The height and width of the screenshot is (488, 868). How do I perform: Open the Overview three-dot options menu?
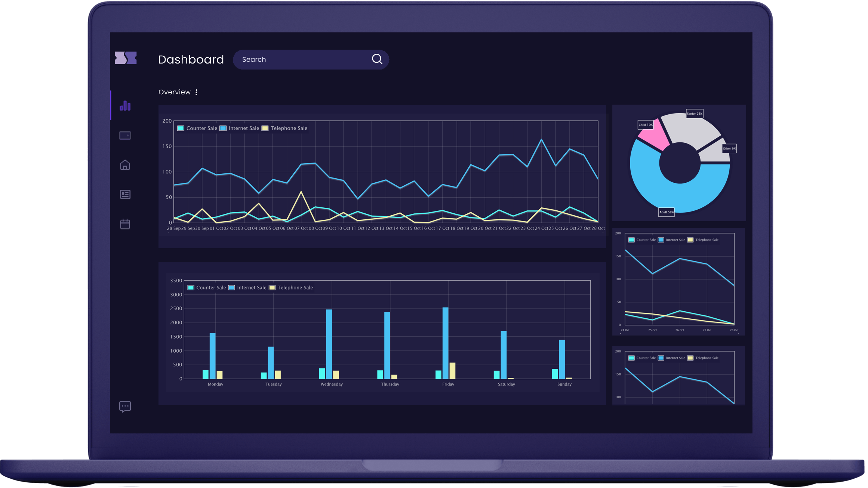click(196, 92)
